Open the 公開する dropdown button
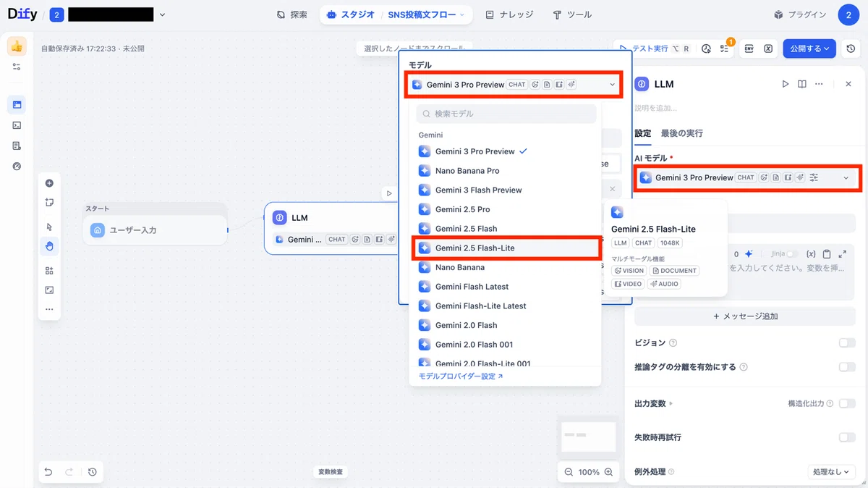 (x=809, y=49)
